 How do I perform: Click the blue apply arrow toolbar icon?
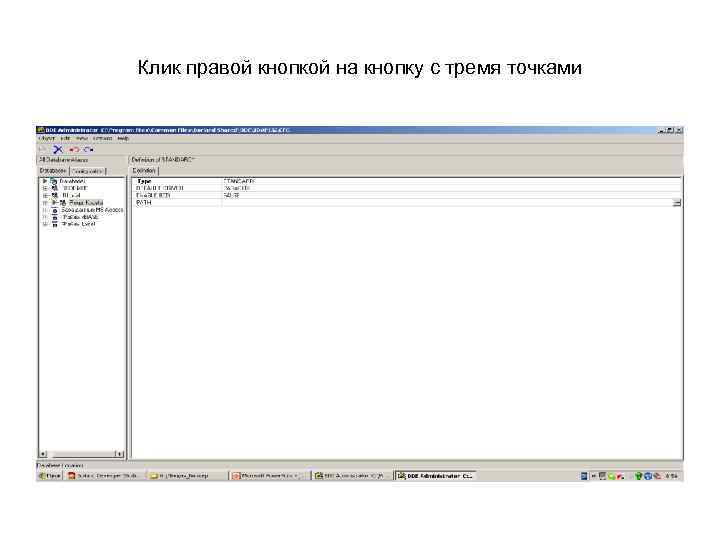[x=89, y=149]
